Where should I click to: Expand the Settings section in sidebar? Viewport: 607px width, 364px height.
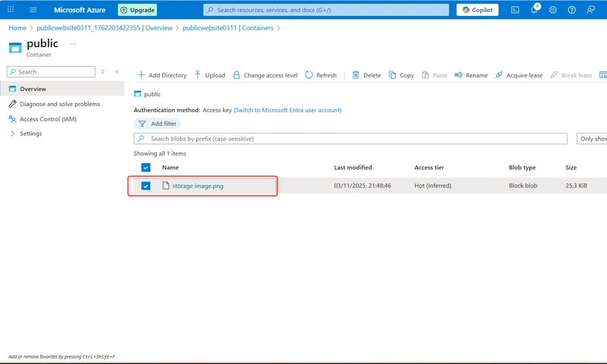point(13,133)
